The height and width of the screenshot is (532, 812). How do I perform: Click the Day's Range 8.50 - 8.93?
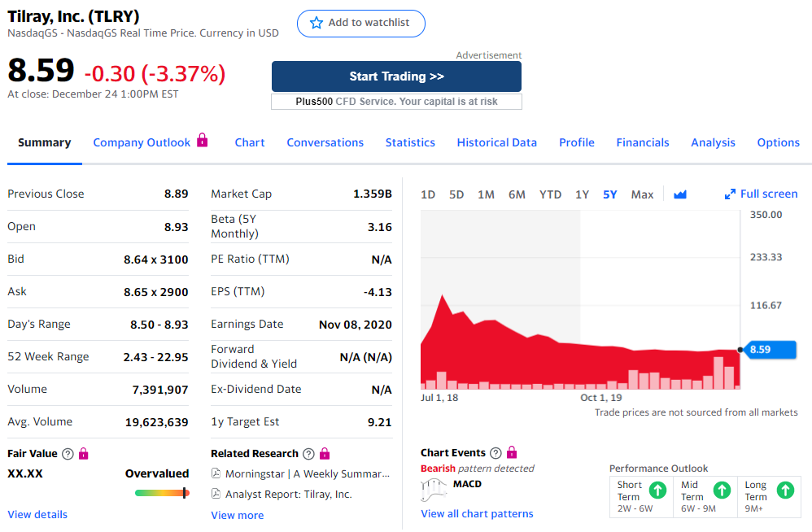(159, 325)
